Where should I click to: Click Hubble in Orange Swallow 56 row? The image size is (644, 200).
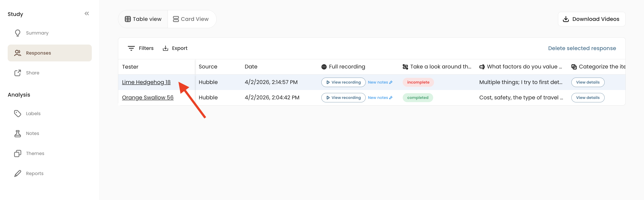(208, 97)
